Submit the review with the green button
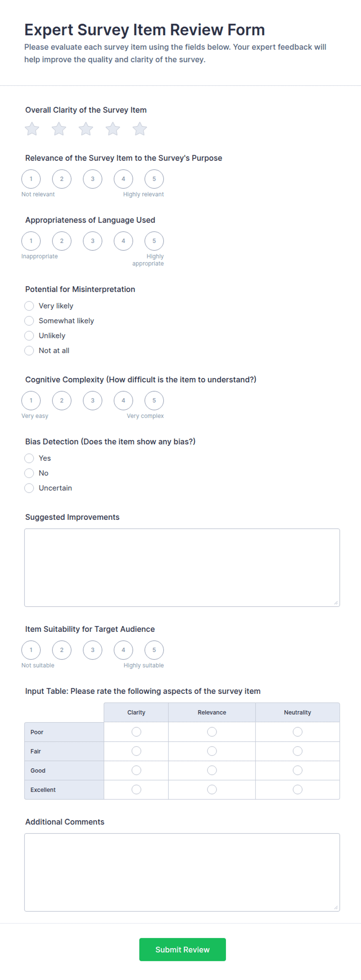Screen dimensions: 361x980 pos(182,950)
